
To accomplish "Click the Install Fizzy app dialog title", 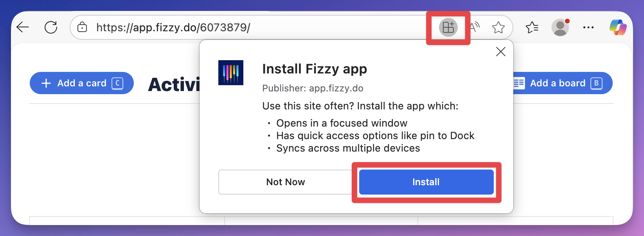I will click(x=315, y=69).
